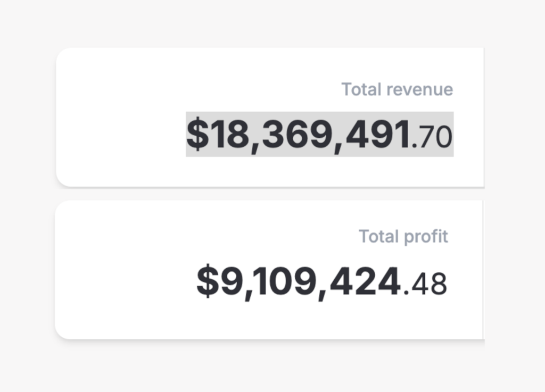
Task: Click the dollar sign before 9,109,424
Action: point(208,282)
